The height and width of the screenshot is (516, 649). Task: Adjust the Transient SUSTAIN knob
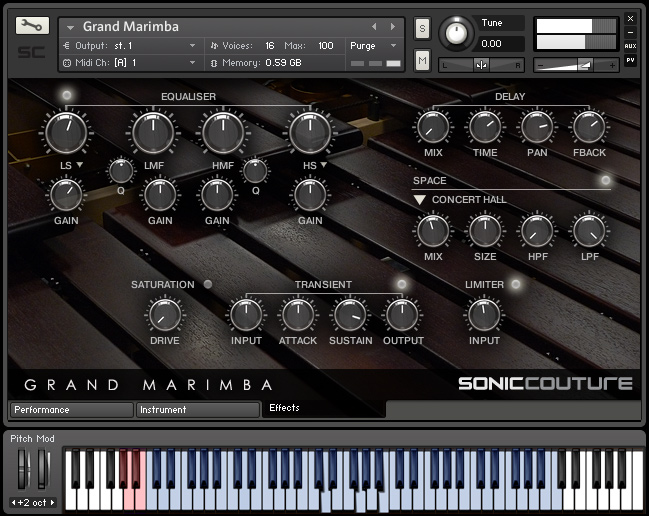(350, 315)
